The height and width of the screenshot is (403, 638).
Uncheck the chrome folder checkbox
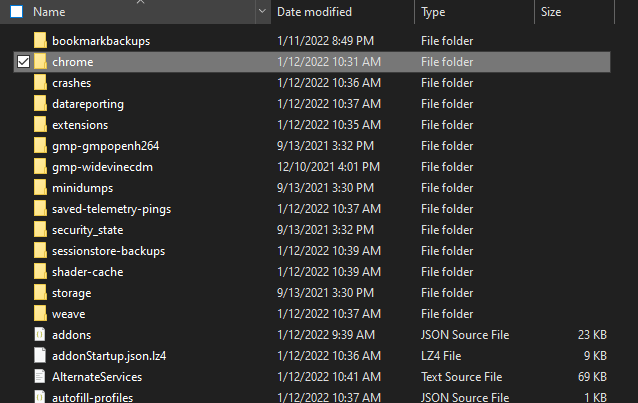[x=23, y=62]
